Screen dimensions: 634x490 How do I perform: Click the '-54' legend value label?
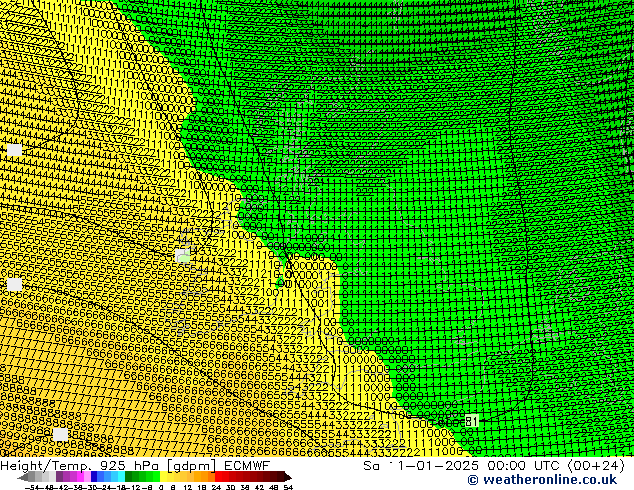[x=32, y=487]
